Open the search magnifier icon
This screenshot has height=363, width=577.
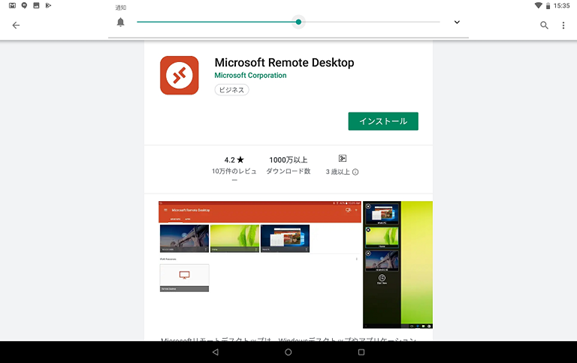544,25
